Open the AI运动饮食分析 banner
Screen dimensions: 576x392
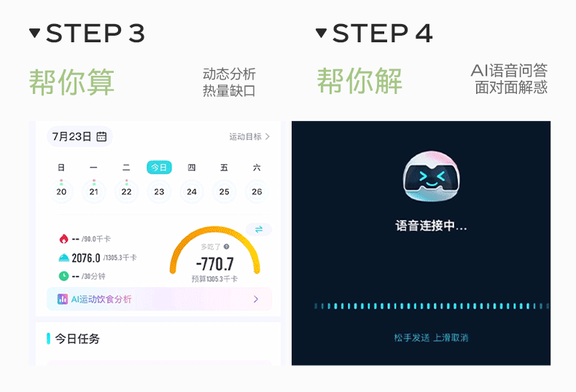(x=159, y=299)
